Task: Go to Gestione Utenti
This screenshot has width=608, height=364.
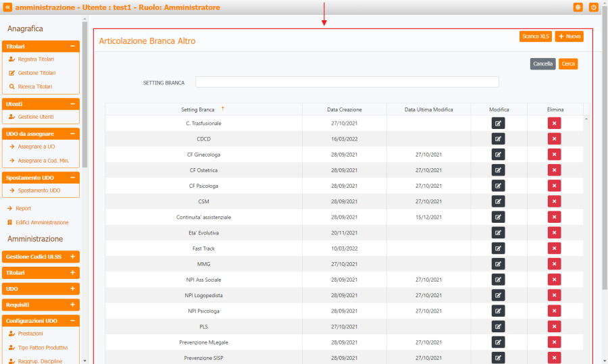Action: [35, 118]
